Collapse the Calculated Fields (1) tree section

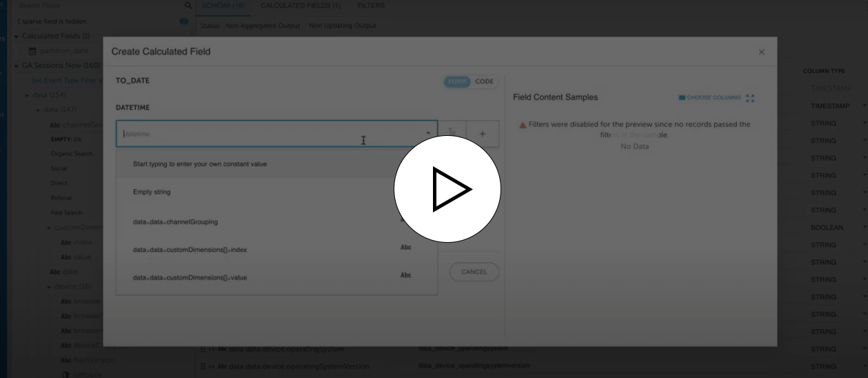coord(17,36)
